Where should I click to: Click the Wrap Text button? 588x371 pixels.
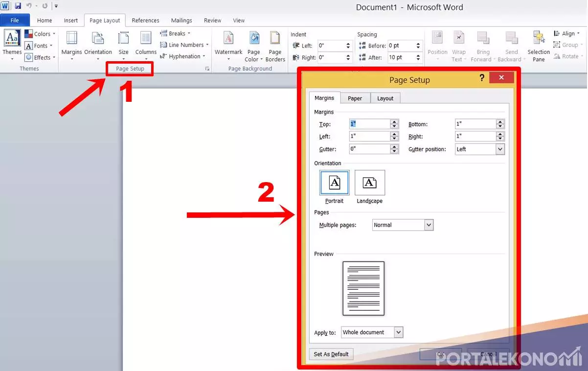pyautogui.click(x=459, y=46)
